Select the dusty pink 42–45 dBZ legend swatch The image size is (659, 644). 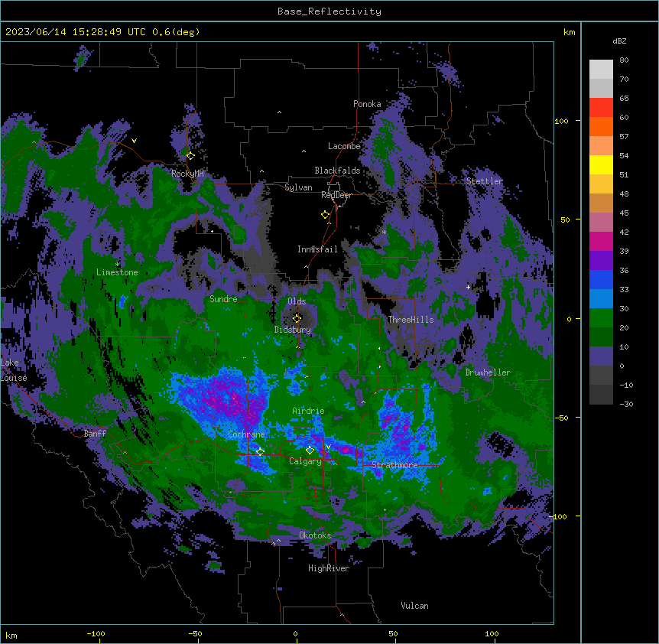(x=601, y=223)
